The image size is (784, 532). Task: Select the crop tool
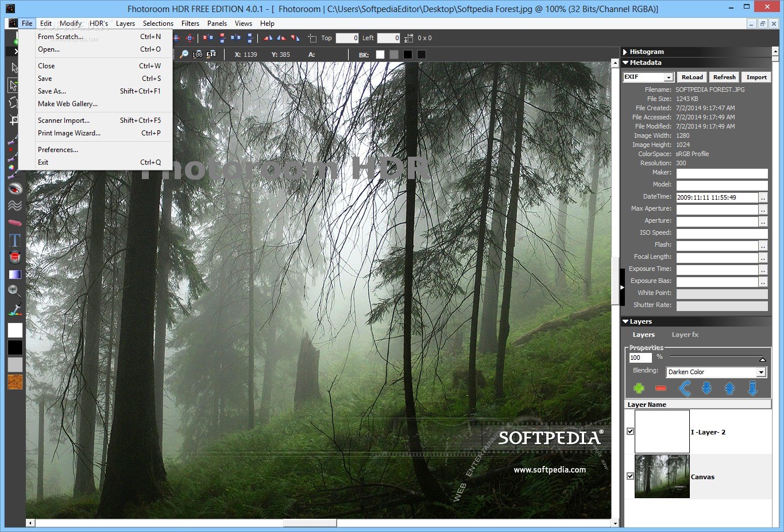click(14, 120)
